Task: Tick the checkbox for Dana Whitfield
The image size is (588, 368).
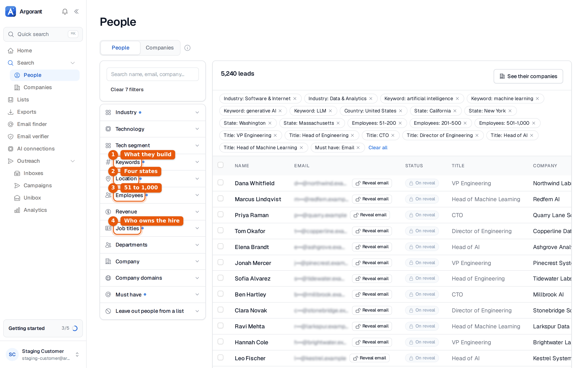Action: pos(221,183)
